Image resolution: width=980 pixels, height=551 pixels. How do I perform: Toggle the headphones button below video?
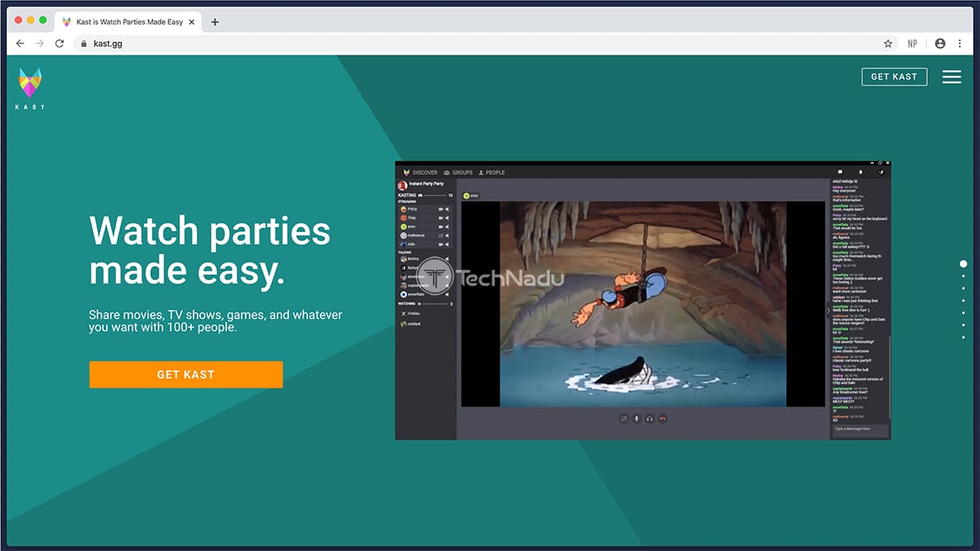(x=649, y=419)
